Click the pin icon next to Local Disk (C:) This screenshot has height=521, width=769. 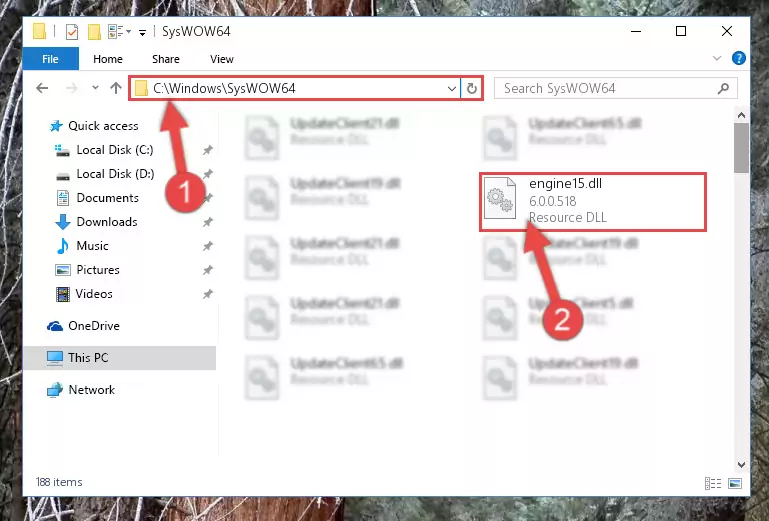(208, 150)
